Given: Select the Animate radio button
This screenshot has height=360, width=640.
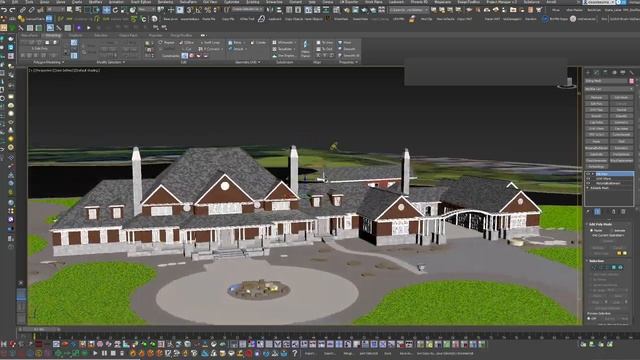Looking at the screenshot, I should [612, 231].
